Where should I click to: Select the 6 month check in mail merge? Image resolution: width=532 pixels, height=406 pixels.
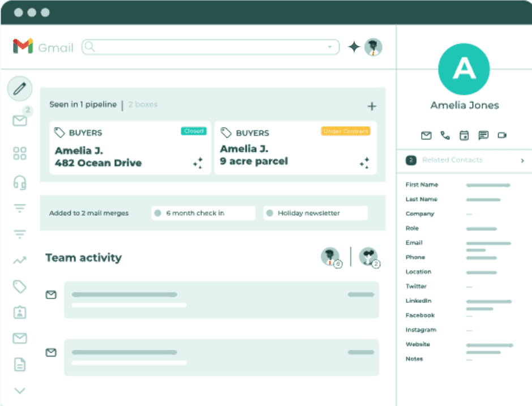tap(203, 213)
